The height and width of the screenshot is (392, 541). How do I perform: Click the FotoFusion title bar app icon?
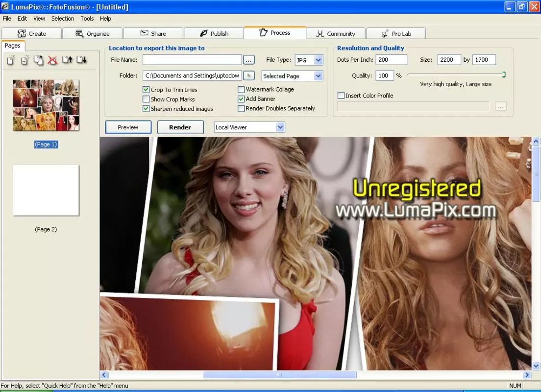[x=5, y=6]
